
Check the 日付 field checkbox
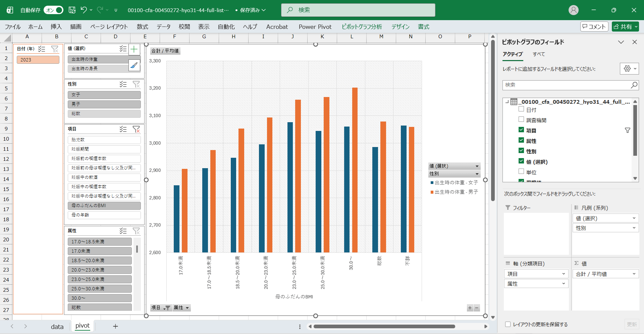(x=521, y=109)
